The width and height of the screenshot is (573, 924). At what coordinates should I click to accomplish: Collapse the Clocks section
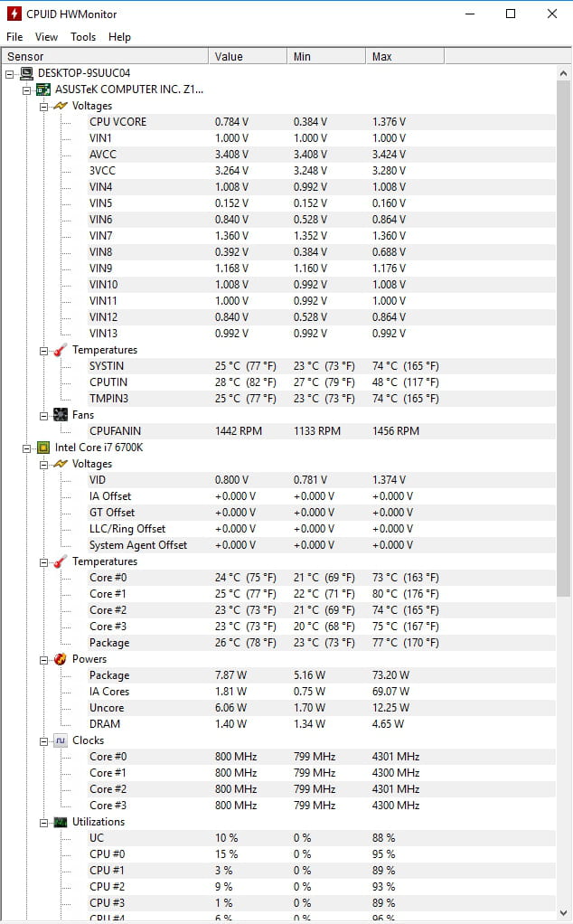(x=43, y=742)
